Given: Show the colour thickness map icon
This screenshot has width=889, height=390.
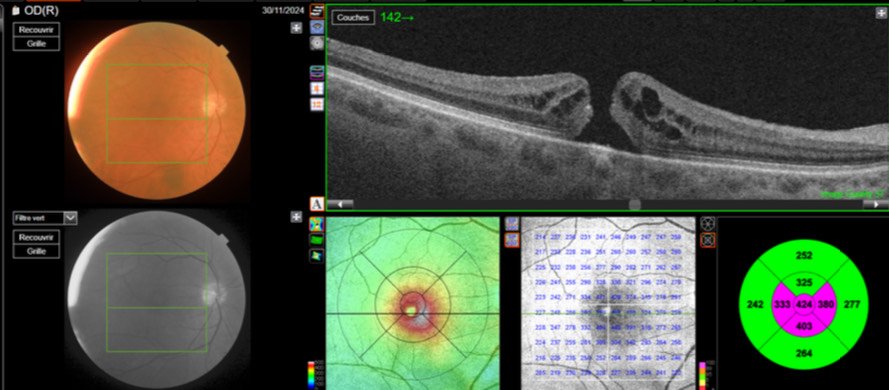Looking at the screenshot, I should pos(317,224).
